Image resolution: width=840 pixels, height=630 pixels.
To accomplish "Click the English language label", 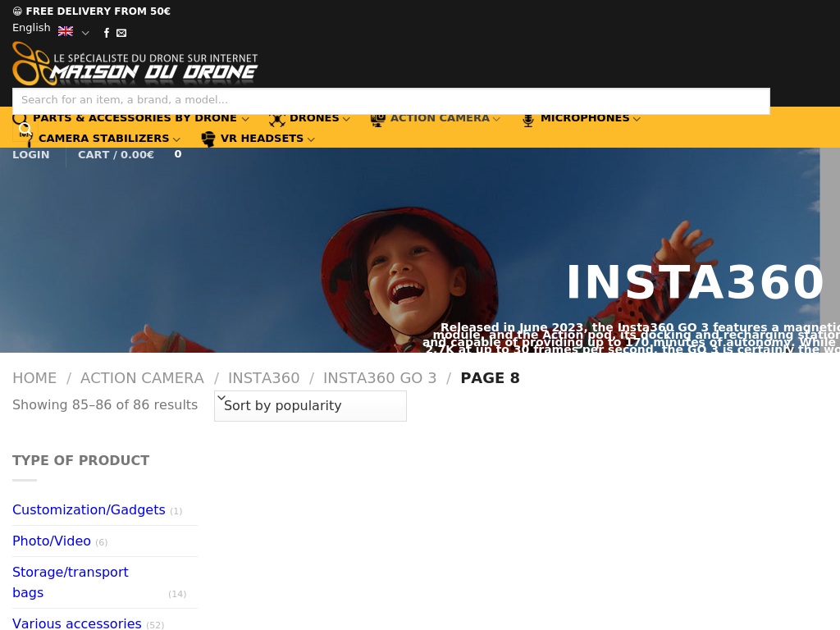I will click(x=31, y=28).
